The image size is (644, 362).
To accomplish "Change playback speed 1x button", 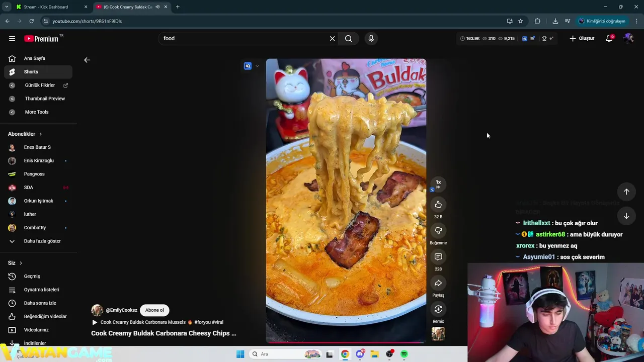I will tap(438, 184).
